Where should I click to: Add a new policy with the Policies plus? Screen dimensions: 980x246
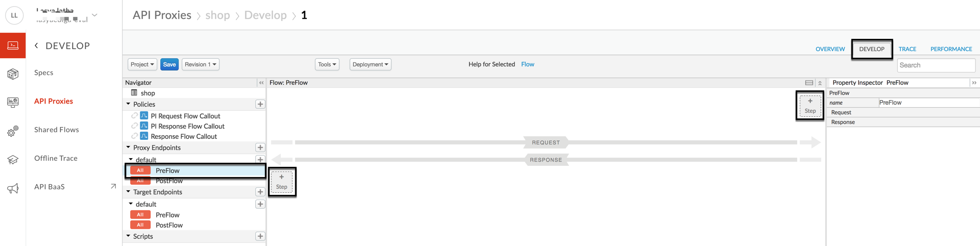pos(260,104)
